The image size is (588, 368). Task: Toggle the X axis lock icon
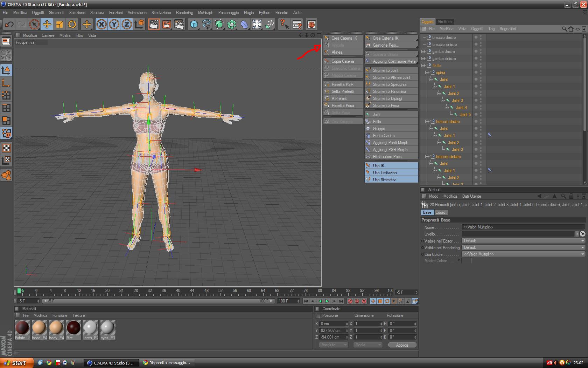pyautogui.click(x=101, y=24)
